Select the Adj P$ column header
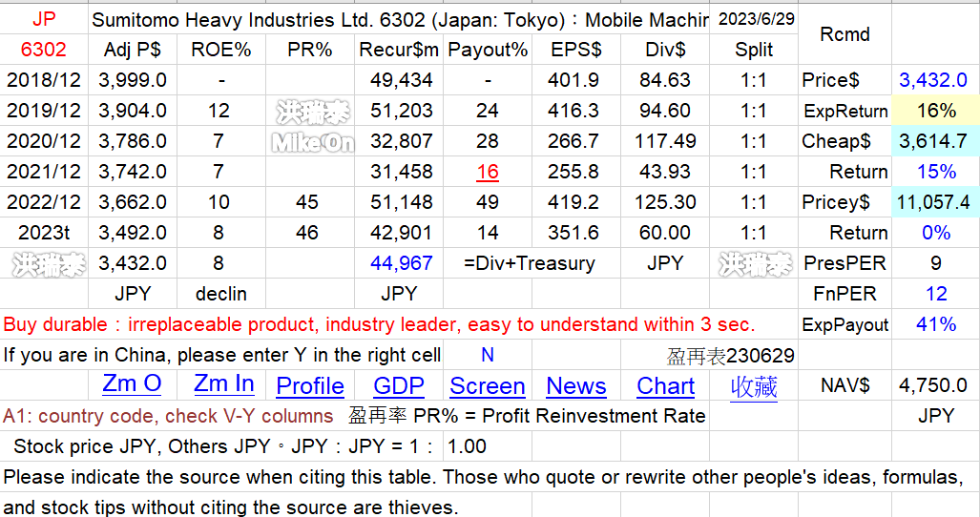980x517 pixels. point(133,50)
